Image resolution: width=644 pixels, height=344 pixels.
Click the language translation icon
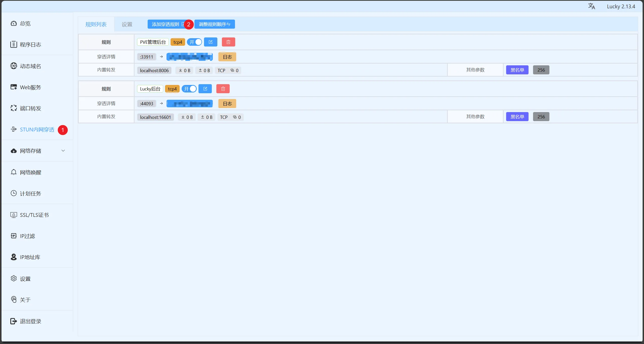coord(591,6)
